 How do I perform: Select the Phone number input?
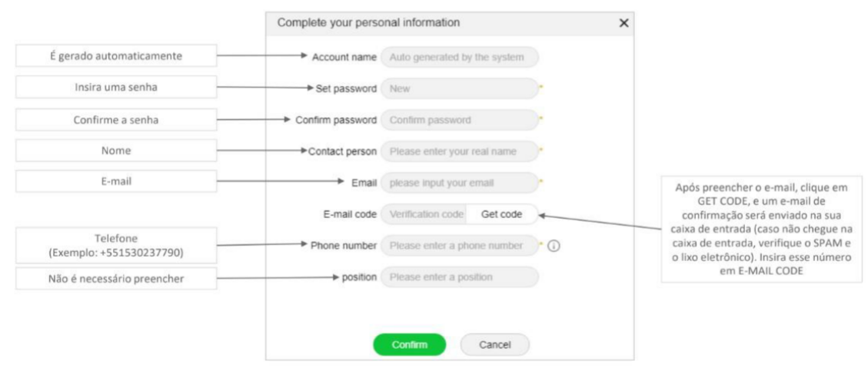click(x=459, y=246)
